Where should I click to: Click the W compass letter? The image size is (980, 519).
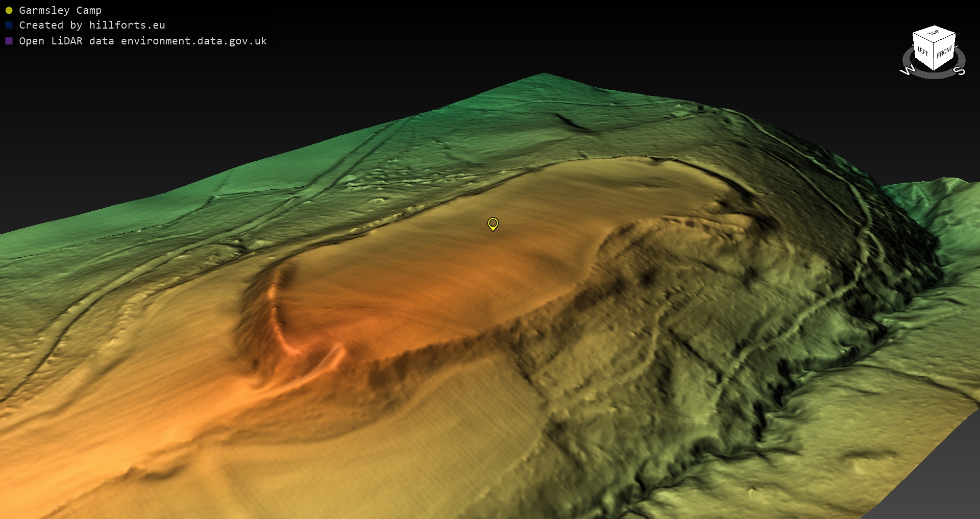(908, 70)
